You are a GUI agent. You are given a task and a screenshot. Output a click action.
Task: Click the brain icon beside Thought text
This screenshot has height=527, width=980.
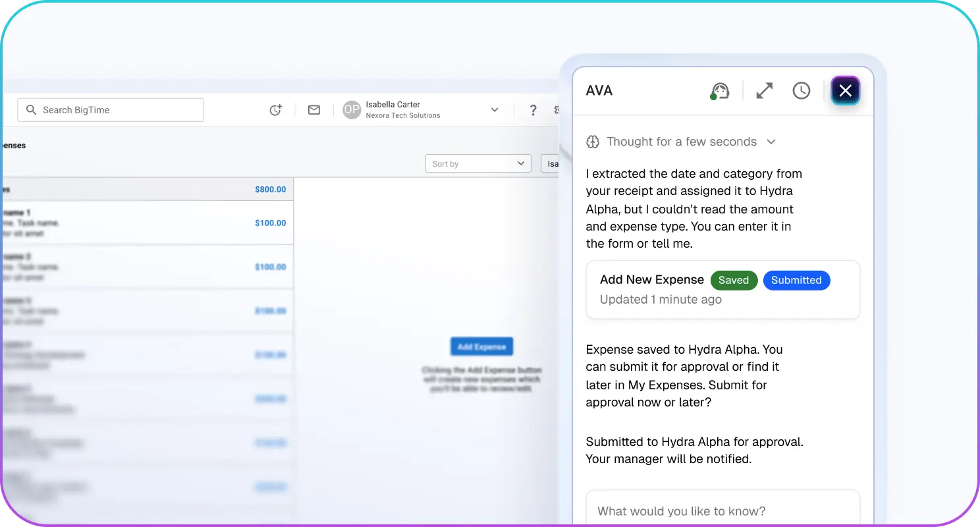pyautogui.click(x=593, y=142)
